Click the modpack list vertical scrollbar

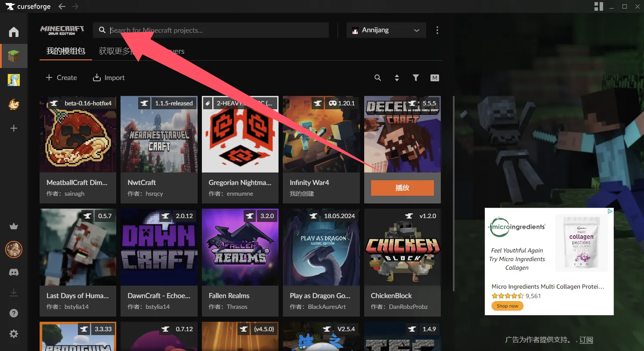[453, 194]
